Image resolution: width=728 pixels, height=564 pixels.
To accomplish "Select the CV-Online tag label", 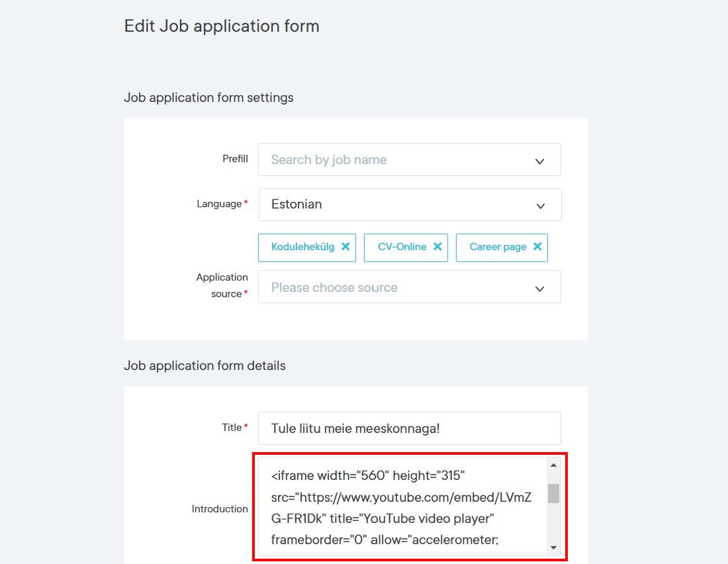I will pos(402,247).
